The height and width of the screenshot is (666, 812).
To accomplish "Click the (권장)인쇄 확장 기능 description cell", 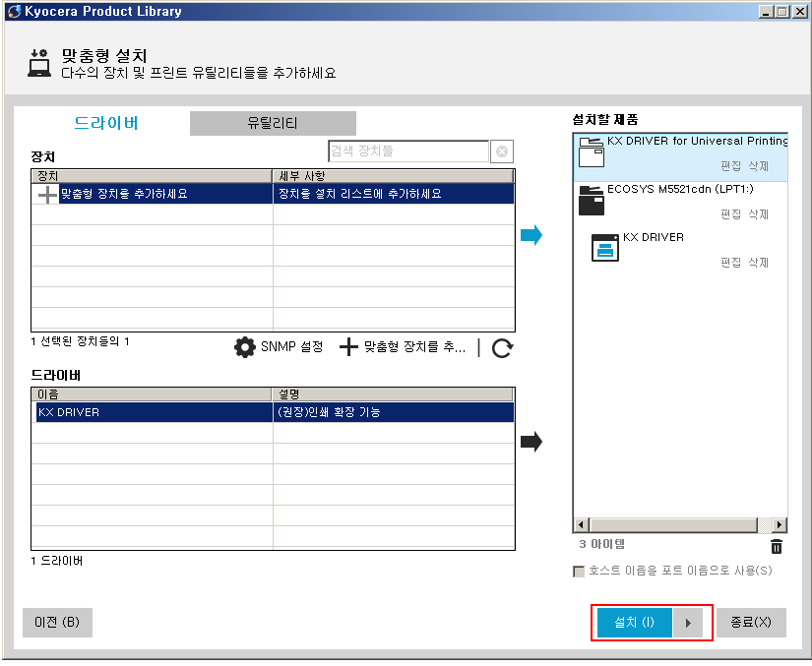I will pyautogui.click(x=393, y=412).
